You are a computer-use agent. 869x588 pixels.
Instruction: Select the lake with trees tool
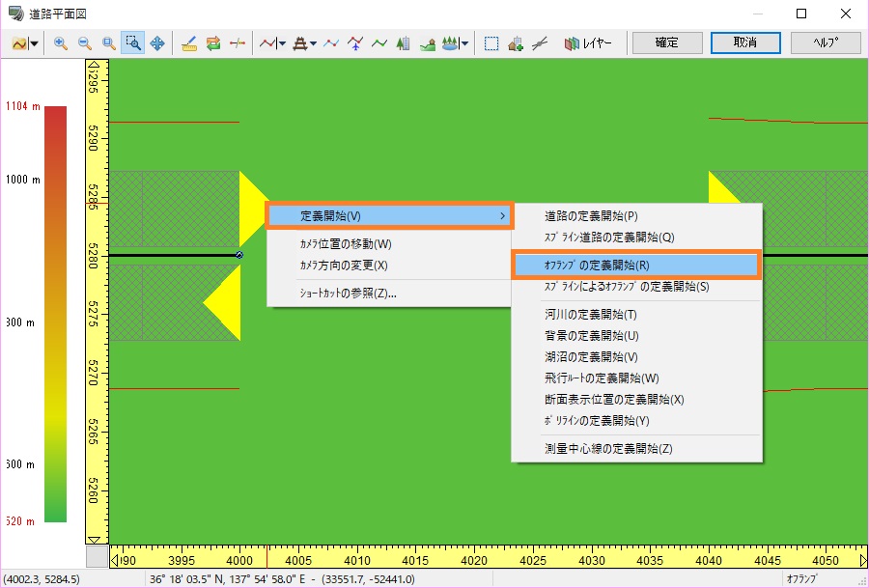(450, 43)
